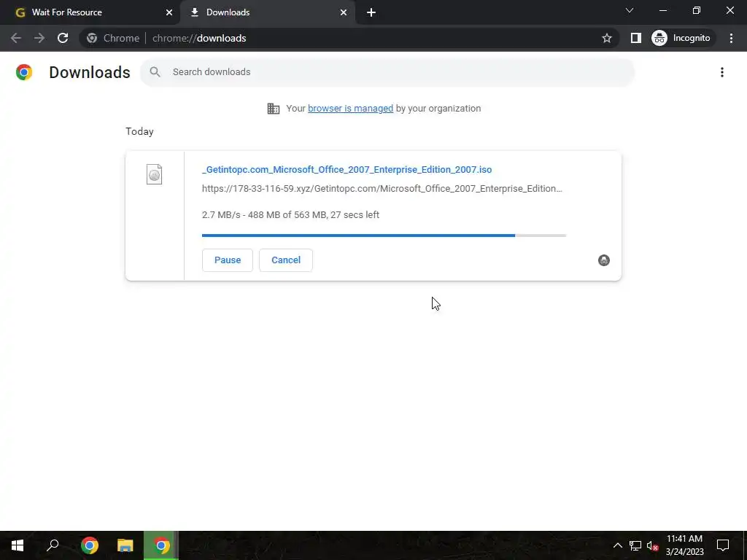The image size is (747, 560).
Task: Click the incognito badge on download card
Action: (x=603, y=260)
